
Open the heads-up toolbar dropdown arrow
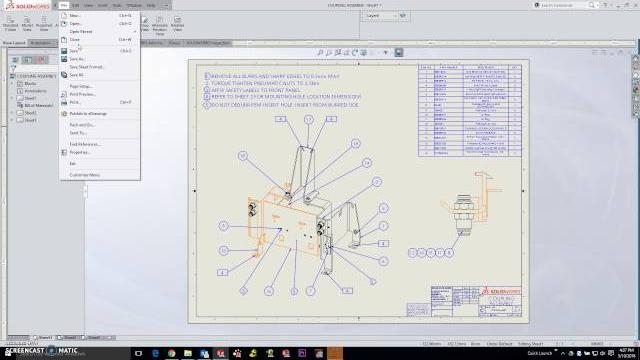(385, 53)
